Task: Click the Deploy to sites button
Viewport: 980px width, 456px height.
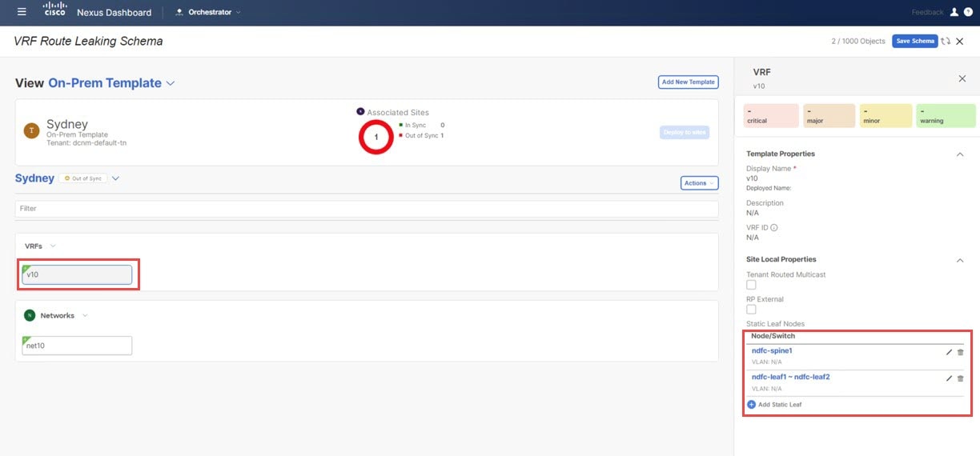Action: pyautogui.click(x=685, y=132)
